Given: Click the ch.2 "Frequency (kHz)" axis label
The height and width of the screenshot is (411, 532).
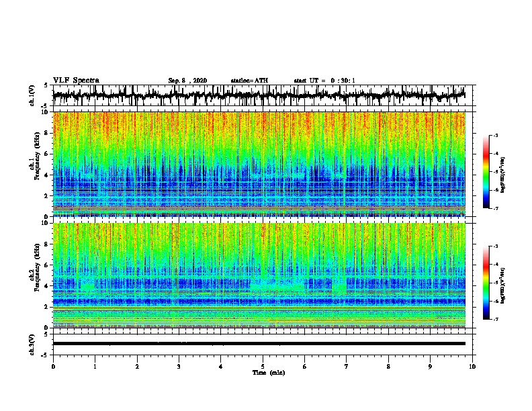Looking at the screenshot, I should [37, 267].
